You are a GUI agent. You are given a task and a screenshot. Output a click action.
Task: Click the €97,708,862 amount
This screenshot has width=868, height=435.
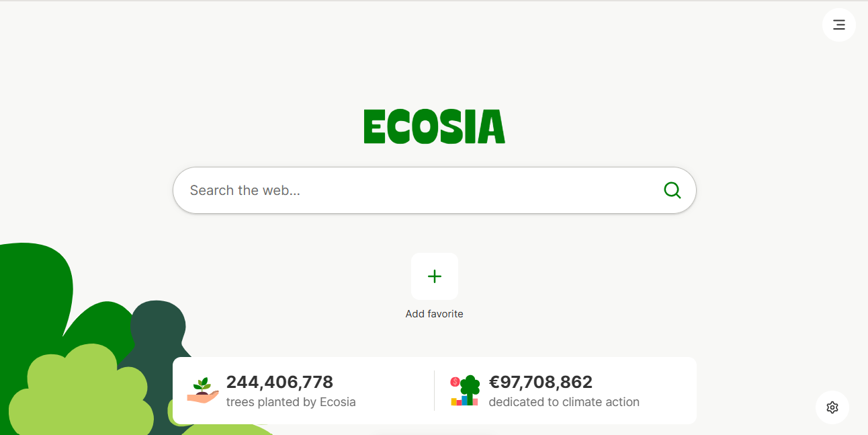[x=540, y=383]
